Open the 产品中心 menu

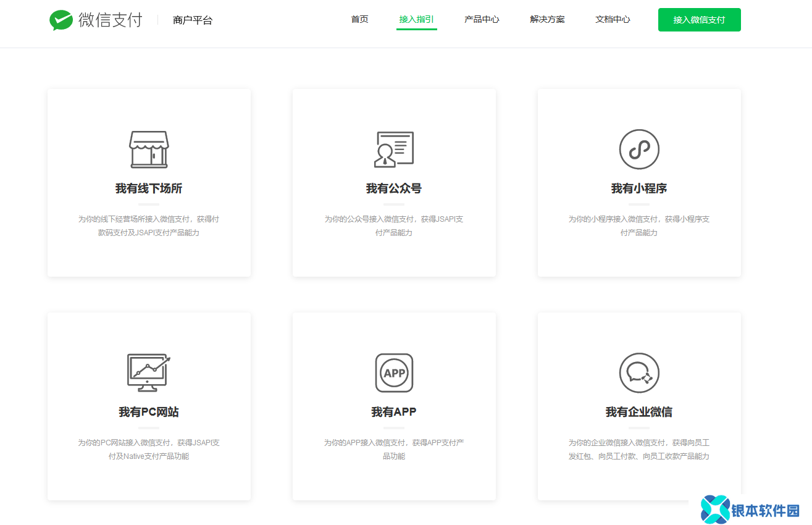click(482, 19)
